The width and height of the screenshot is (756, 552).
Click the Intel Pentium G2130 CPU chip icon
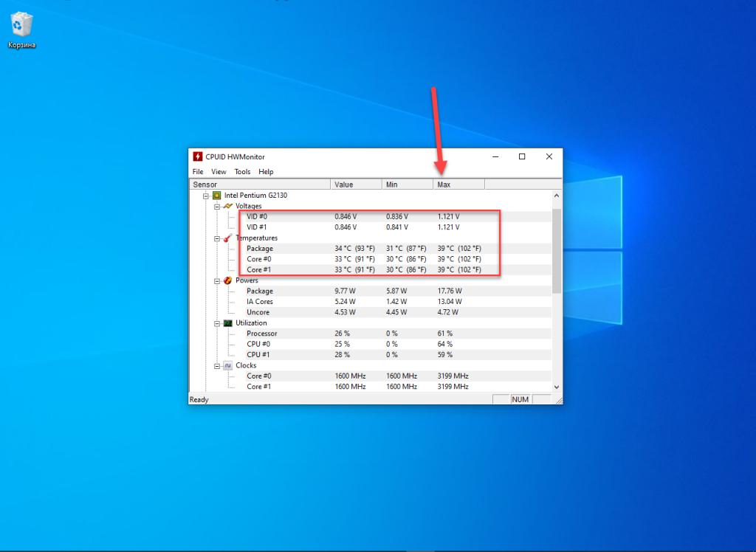216,196
